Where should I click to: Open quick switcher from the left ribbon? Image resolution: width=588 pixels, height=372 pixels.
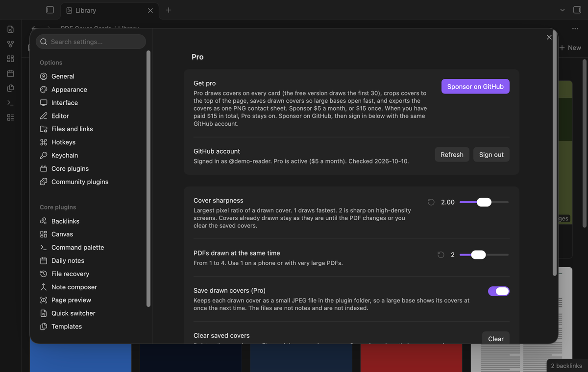[x=10, y=29]
